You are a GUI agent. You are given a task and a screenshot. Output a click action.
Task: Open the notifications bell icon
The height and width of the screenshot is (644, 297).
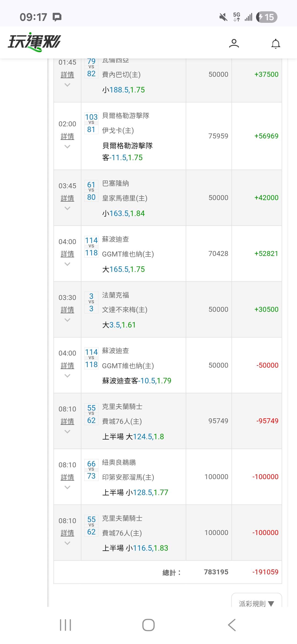tap(276, 43)
